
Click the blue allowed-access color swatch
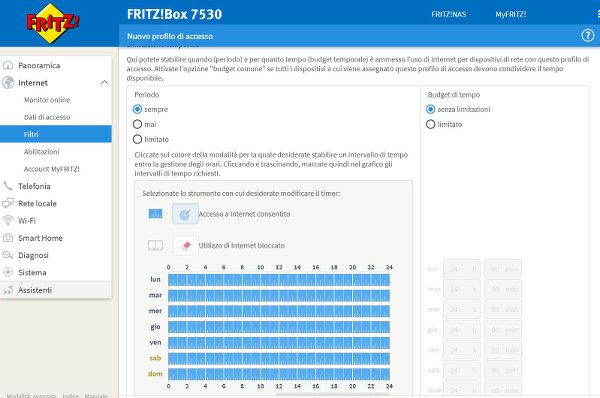pos(155,214)
